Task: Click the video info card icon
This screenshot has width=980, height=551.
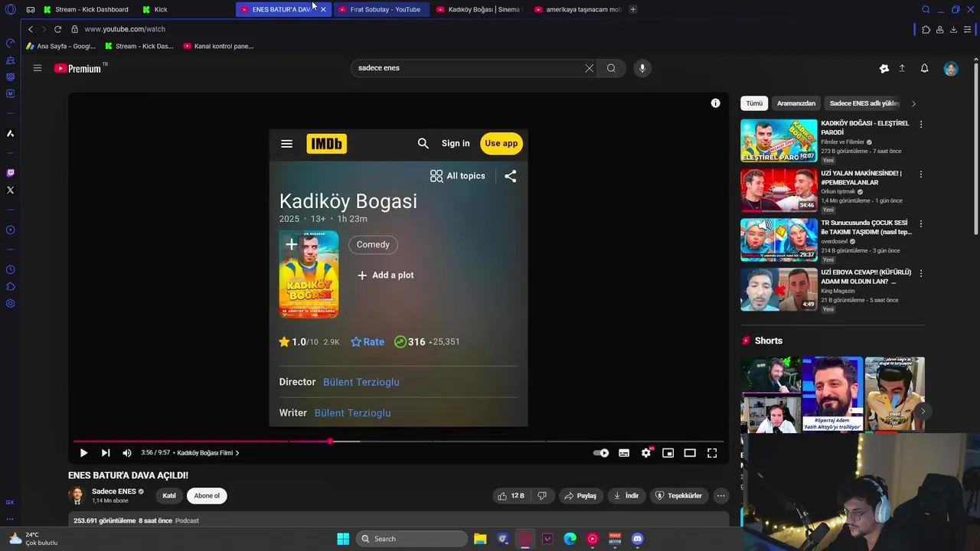Action: pyautogui.click(x=715, y=103)
